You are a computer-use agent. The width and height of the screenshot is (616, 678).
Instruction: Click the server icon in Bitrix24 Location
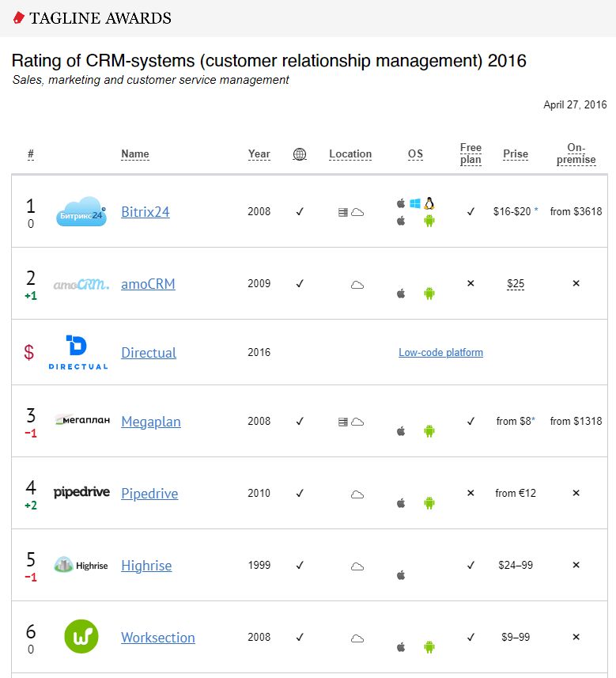(x=343, y=212)
